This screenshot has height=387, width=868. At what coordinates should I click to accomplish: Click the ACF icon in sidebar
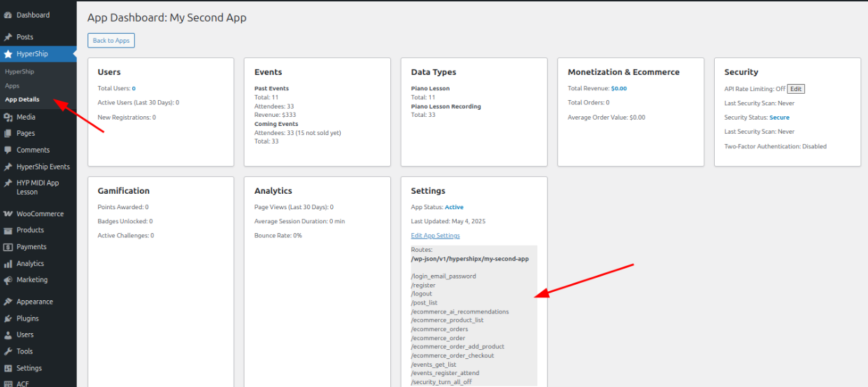(8, 383)
